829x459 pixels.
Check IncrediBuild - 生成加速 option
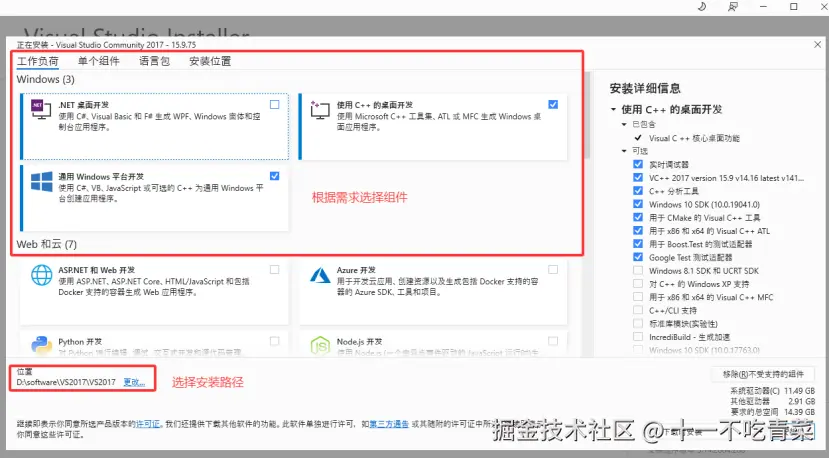click(638, 336)
